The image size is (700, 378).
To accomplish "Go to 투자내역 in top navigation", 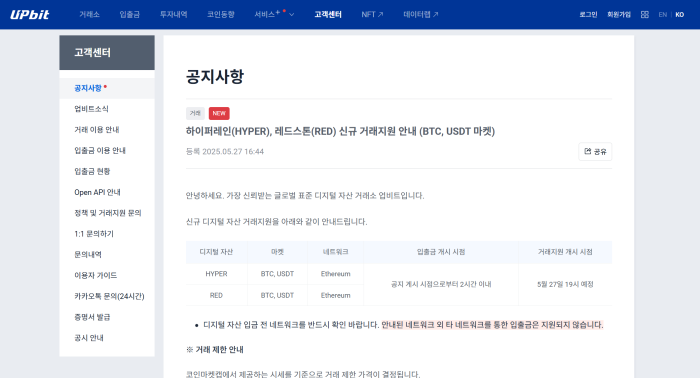I will point(174,14).
